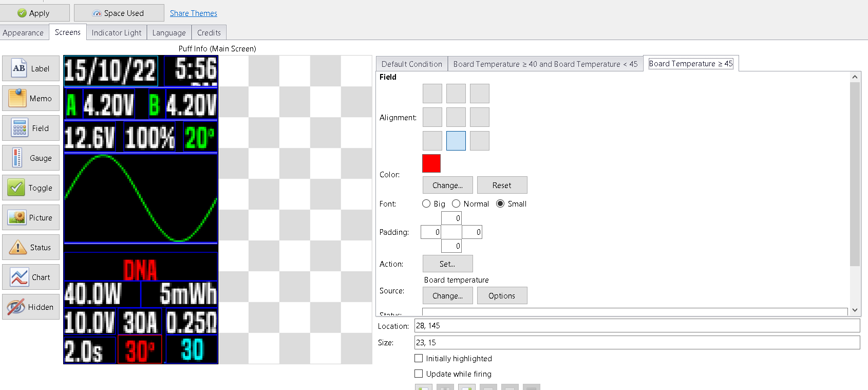Open the Default Condition tab

(411, 64)
